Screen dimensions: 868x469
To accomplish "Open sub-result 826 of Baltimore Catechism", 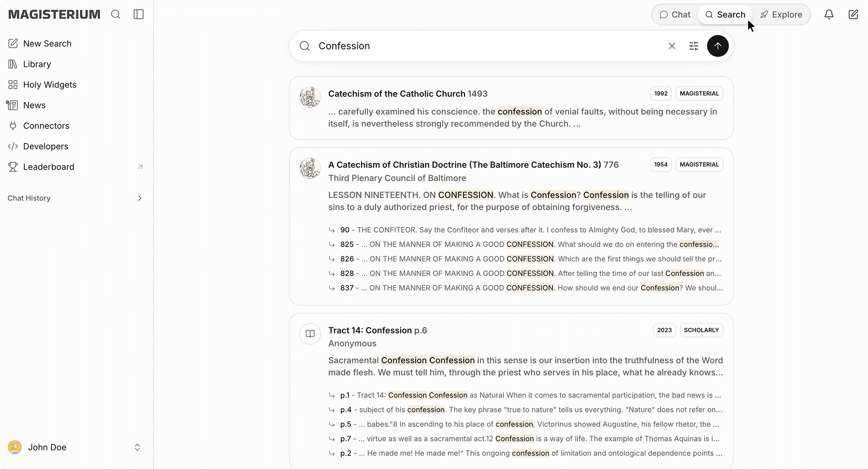I will point(525,259).
